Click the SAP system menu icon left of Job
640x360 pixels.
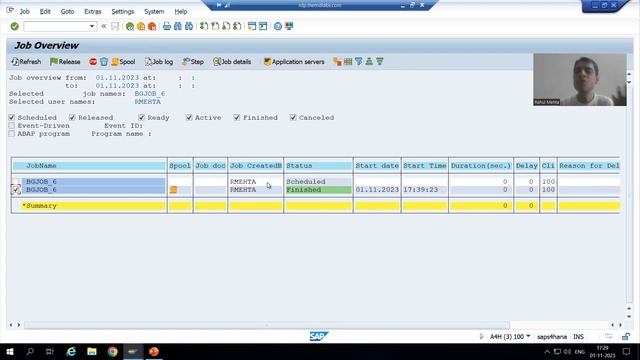(10, 11)
